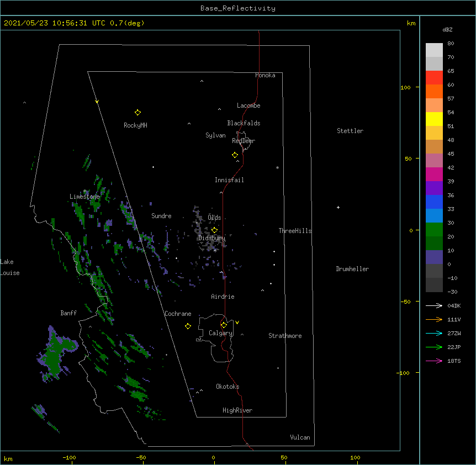
Task: Click the ThreeHills town label
Action: tap(295, 231)
